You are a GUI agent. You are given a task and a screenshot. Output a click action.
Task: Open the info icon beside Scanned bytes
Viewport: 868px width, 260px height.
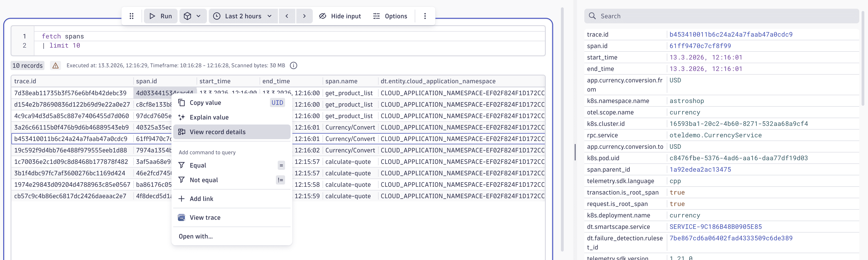(x=293, y=65)
